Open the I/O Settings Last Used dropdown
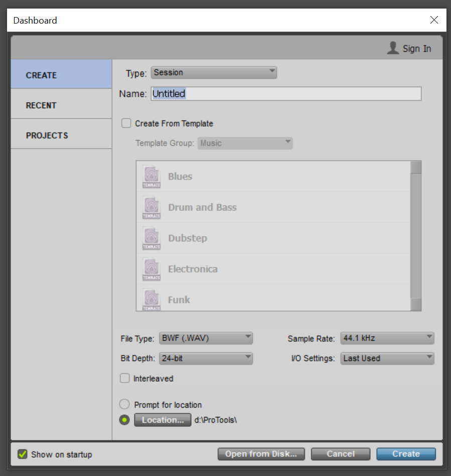 (387, 358)
